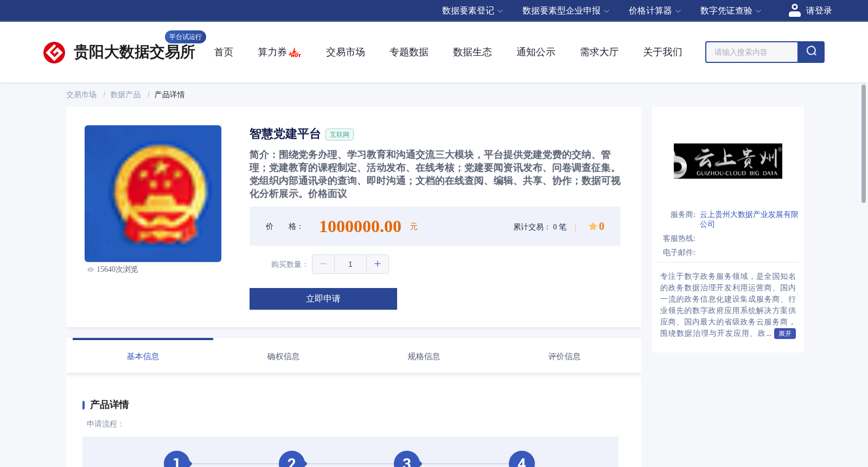868x467 pixels.
Task: Click the 互联网 tag label
Action: [340, 135]
